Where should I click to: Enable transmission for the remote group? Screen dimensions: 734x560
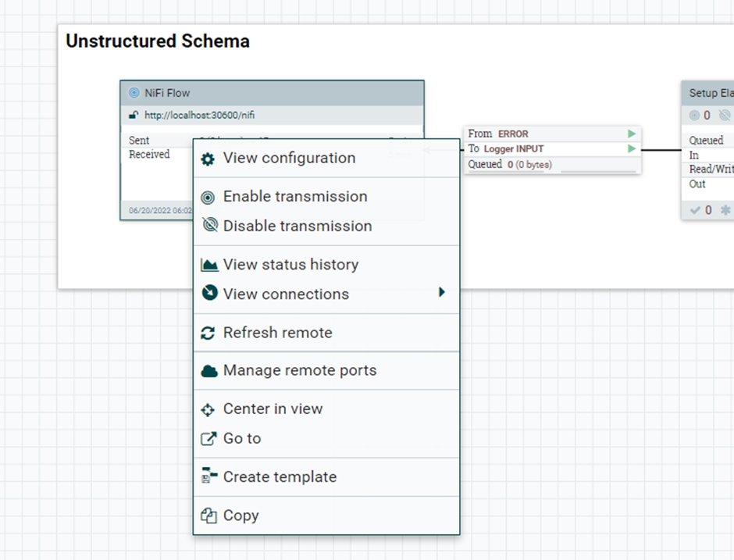(x=294, y=197)
